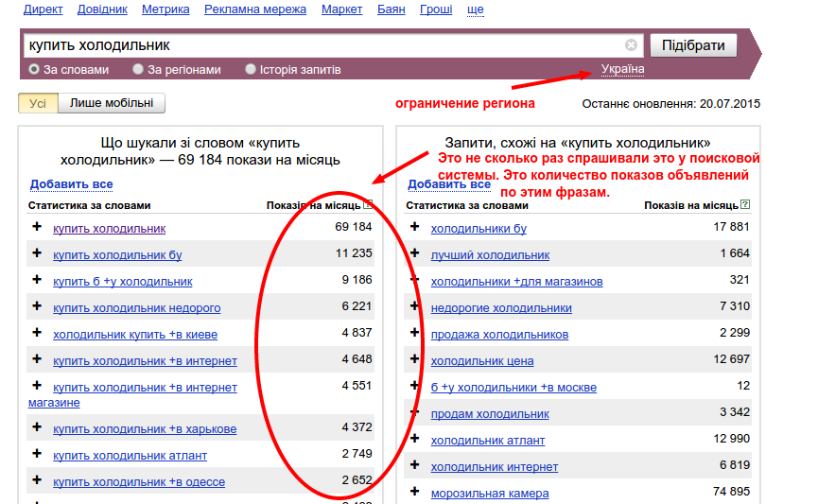Click help icon near left «Показів на місяць»
This screenshot has height=504, width=818.
click(x=368, y=204)
